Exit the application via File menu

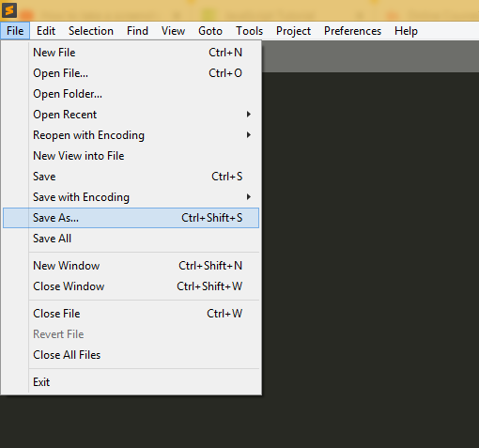point(131,382)
